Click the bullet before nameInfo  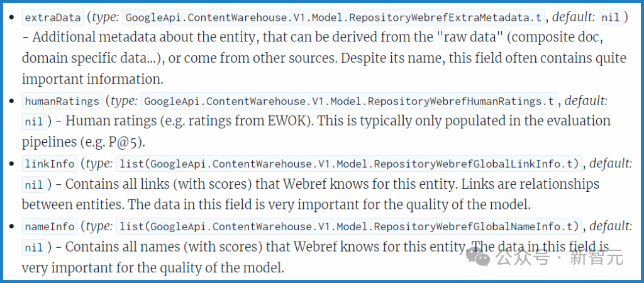click(x=11, y=227)
